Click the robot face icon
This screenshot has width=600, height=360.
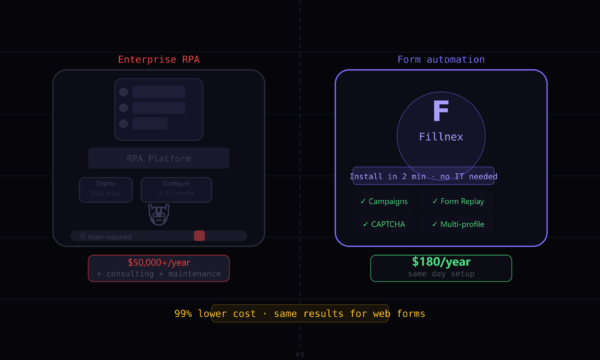(159, 215)
